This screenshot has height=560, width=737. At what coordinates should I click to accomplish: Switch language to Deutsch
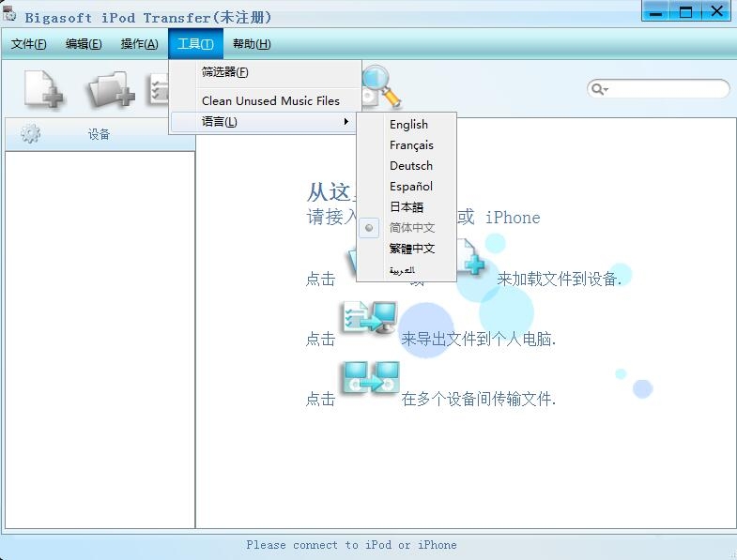[x=407, y=166]
